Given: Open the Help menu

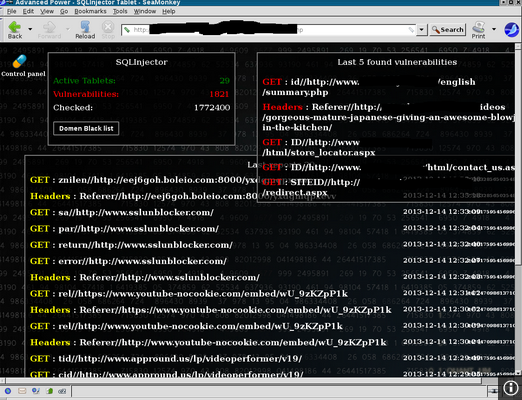Looking at the screenshot, I should pyautogui.click(x=169, y=11).
